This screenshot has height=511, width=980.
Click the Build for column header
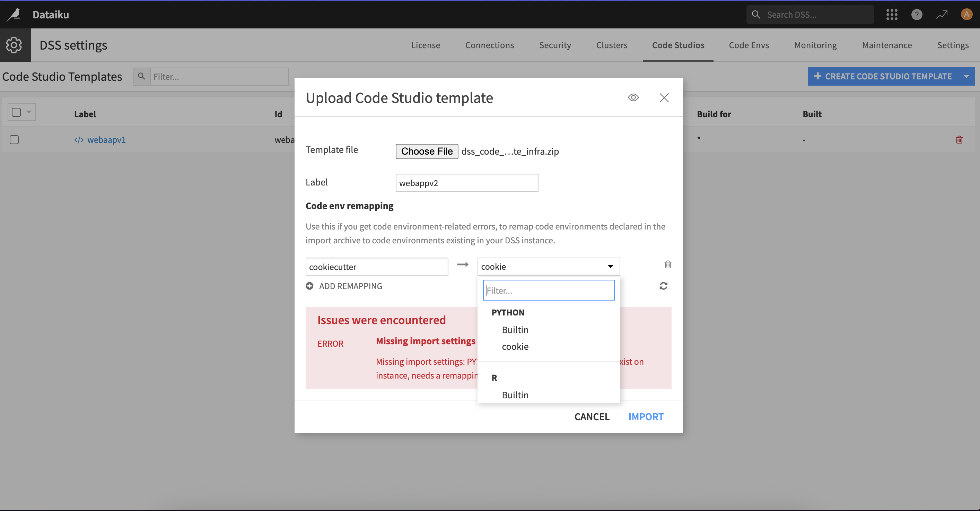(x=714, y=114)
